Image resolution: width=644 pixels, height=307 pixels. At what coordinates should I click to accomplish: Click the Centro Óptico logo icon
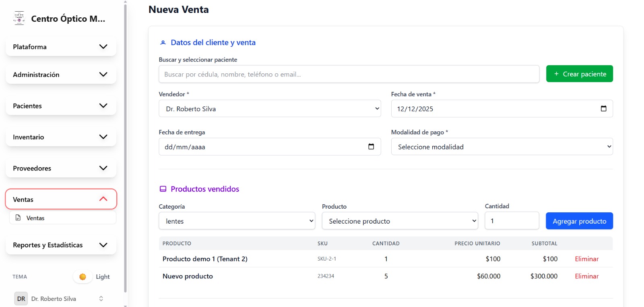[19, 19]
